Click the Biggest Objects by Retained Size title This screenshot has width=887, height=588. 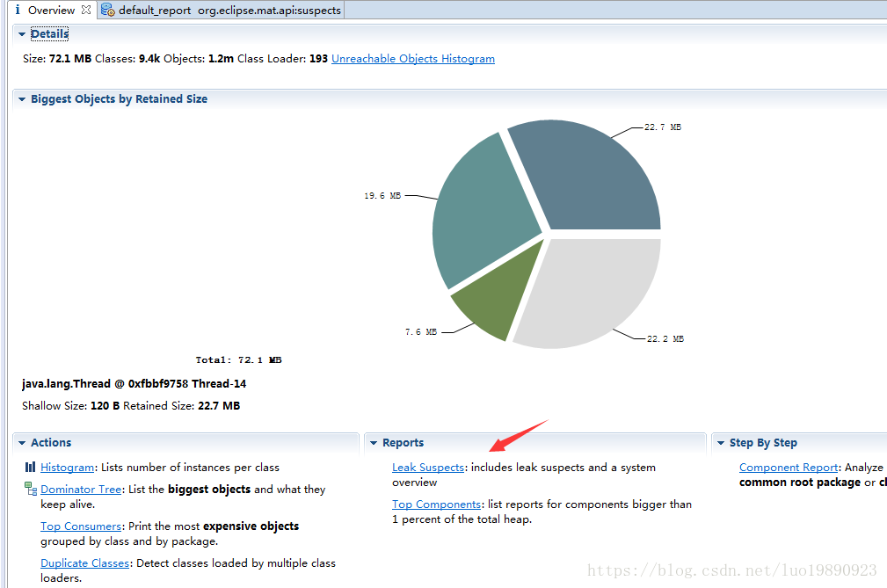pos(119,99)
